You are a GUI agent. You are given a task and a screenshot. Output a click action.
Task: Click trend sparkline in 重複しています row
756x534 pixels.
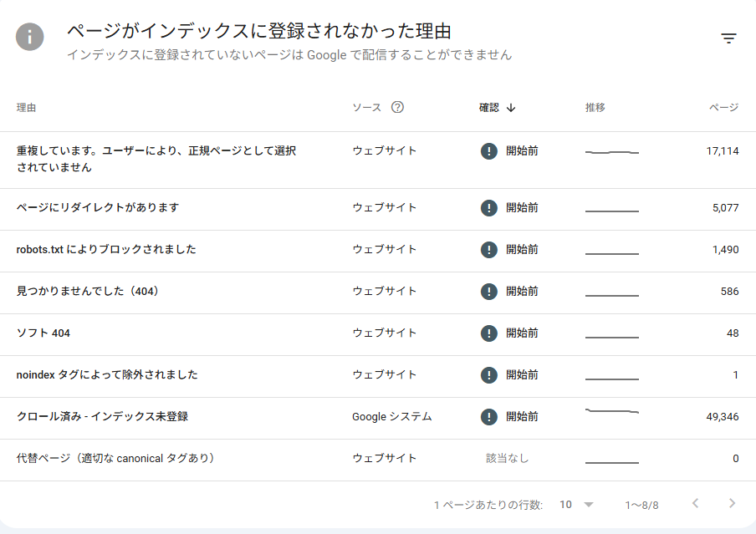pyautogui.click(x=611, y=152)
